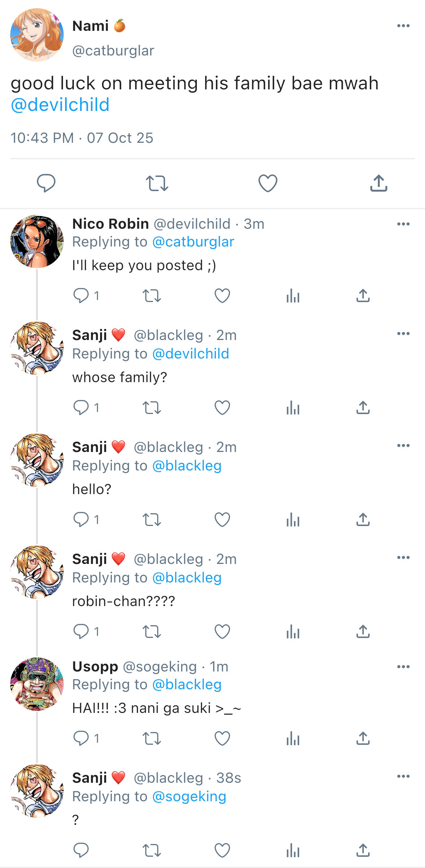This screenshot has height=868, width=425.
Task: Share Nami's main tweet
Action: click(378, 183)
